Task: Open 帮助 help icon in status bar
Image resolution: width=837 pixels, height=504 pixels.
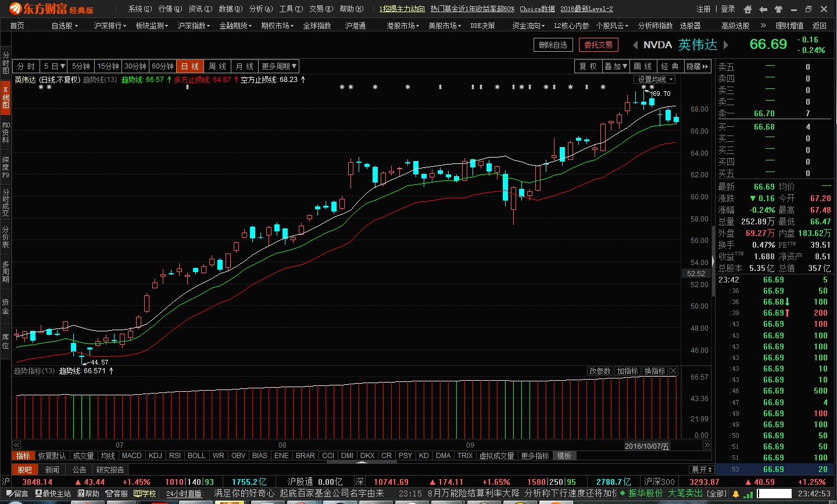Action: (88, 494)
